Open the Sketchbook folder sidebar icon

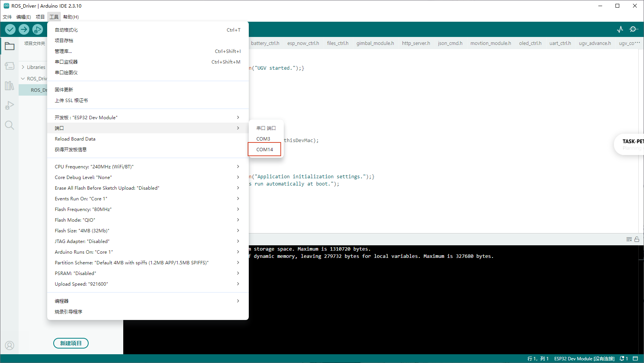click(x=10, y=46)
